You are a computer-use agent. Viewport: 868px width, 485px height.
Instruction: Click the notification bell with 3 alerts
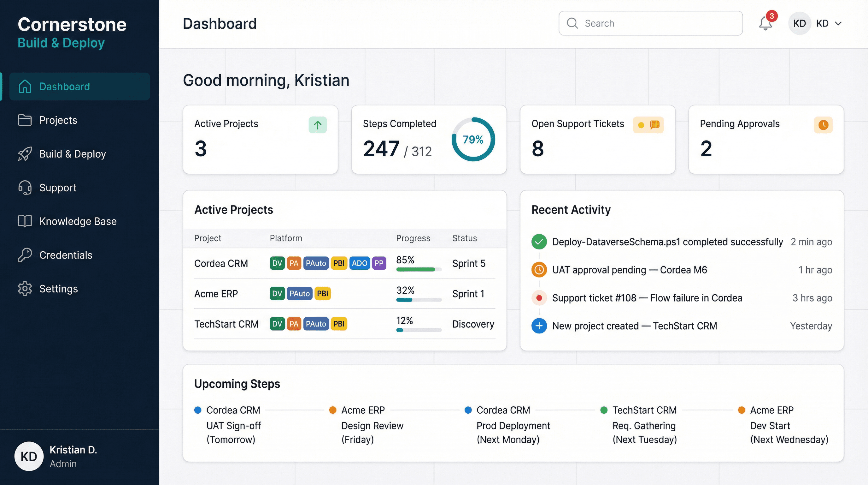[x=765, y=23]
